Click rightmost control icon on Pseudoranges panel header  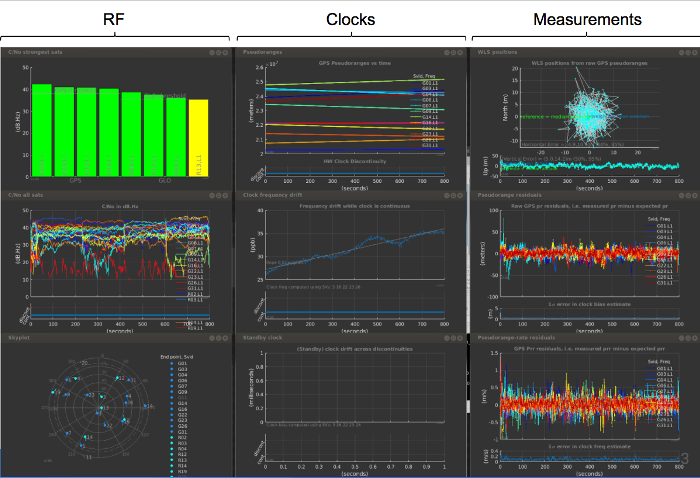[459, 51]
